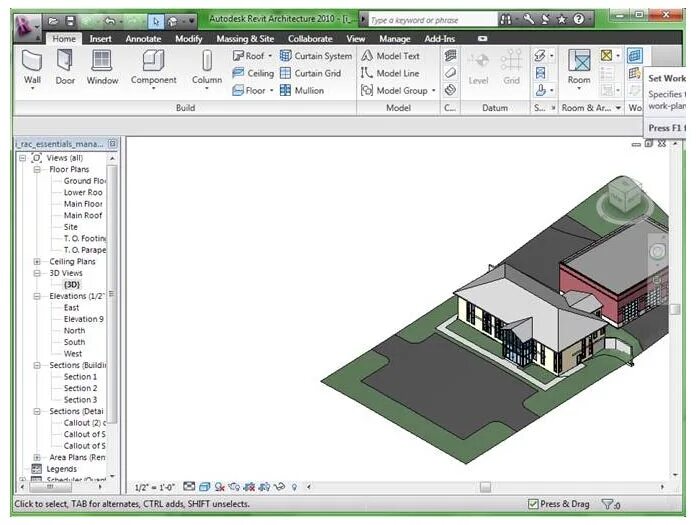The width and height of the screenshot is (696, 525).
Task: Click the Reveal Hidden Elements lightbulb icon
Action: tap(294, 487)
